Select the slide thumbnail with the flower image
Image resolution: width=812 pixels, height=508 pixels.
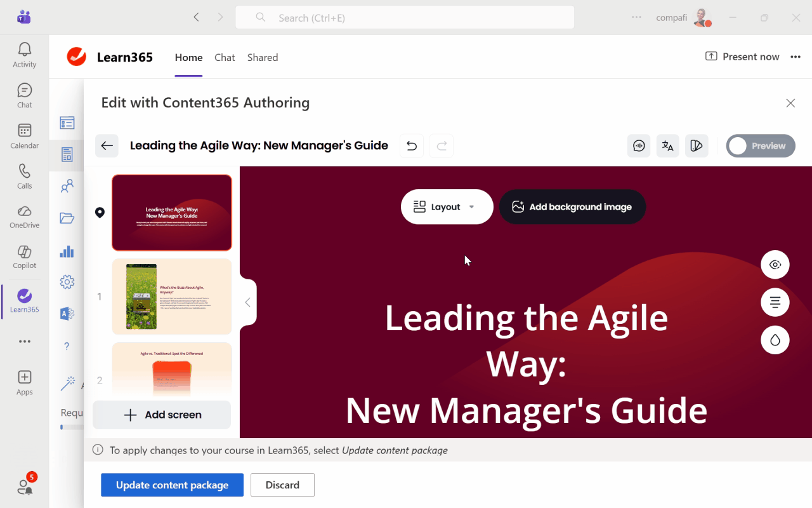(171, 297)
